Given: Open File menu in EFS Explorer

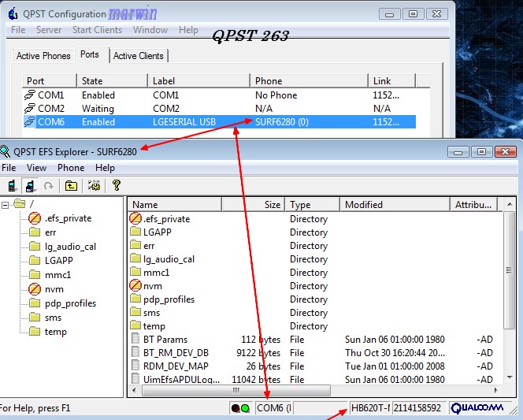Looking at the screenshot, I should [9, 168].
